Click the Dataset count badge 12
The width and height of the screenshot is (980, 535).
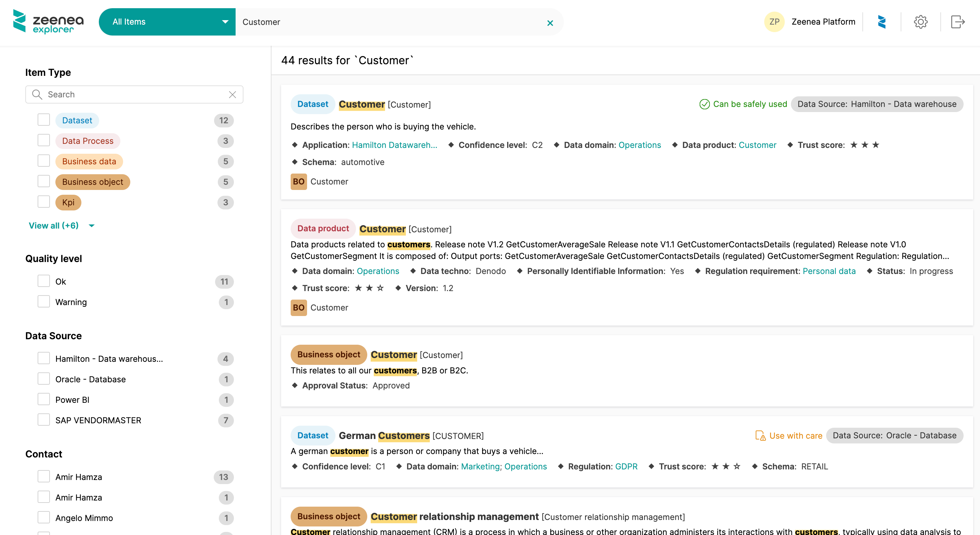point(224,121)
